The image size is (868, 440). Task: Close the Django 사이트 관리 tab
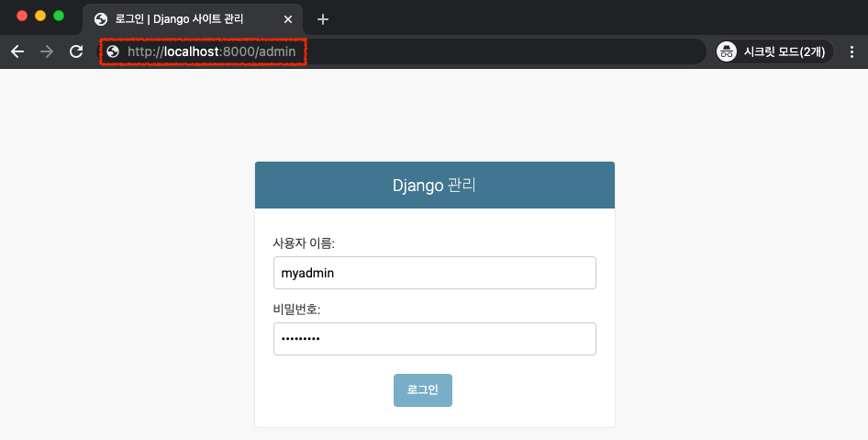tap(288, 19)
